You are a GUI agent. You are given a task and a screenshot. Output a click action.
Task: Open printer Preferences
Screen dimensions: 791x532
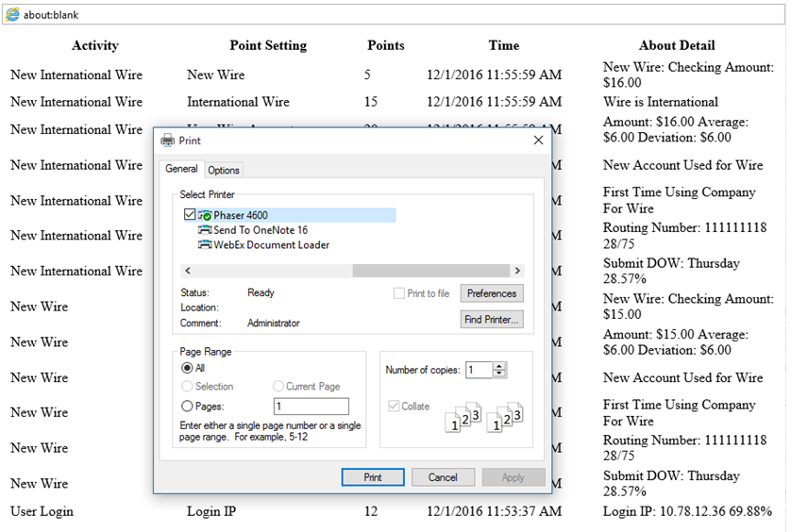tap(492, 293)
